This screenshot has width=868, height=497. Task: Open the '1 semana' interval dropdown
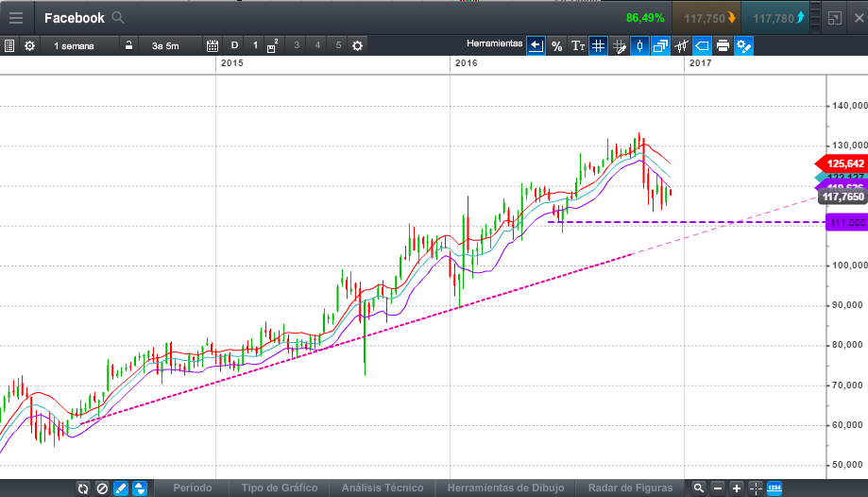[74, 45]
